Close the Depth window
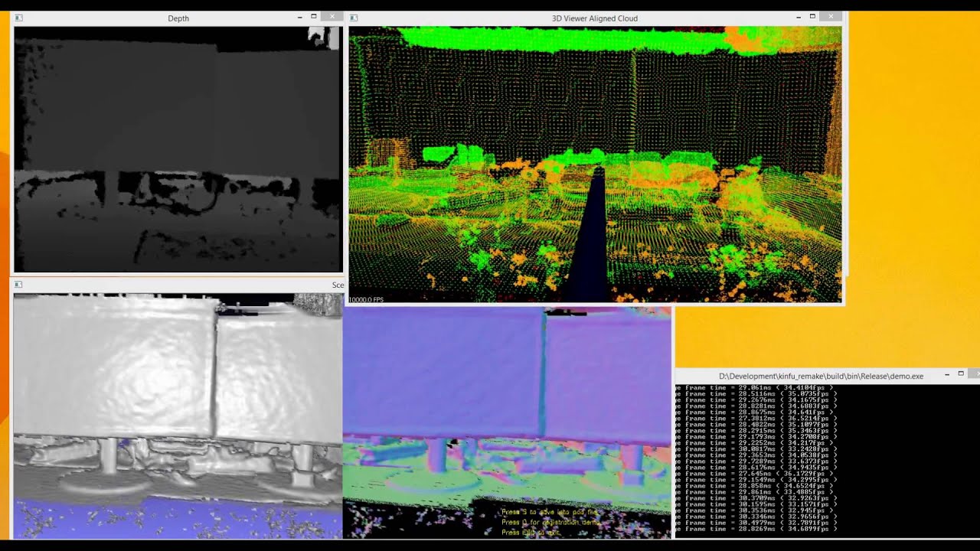980x551 pixels. point(332,17)
